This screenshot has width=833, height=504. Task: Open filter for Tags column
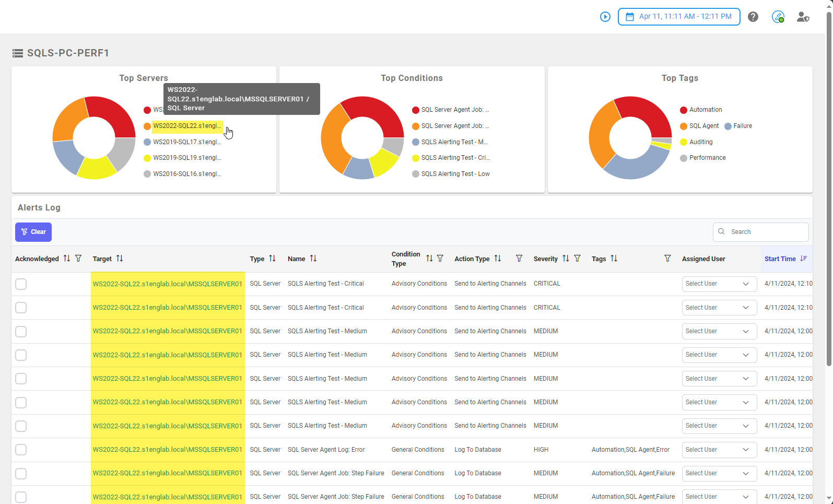(667, 259)
